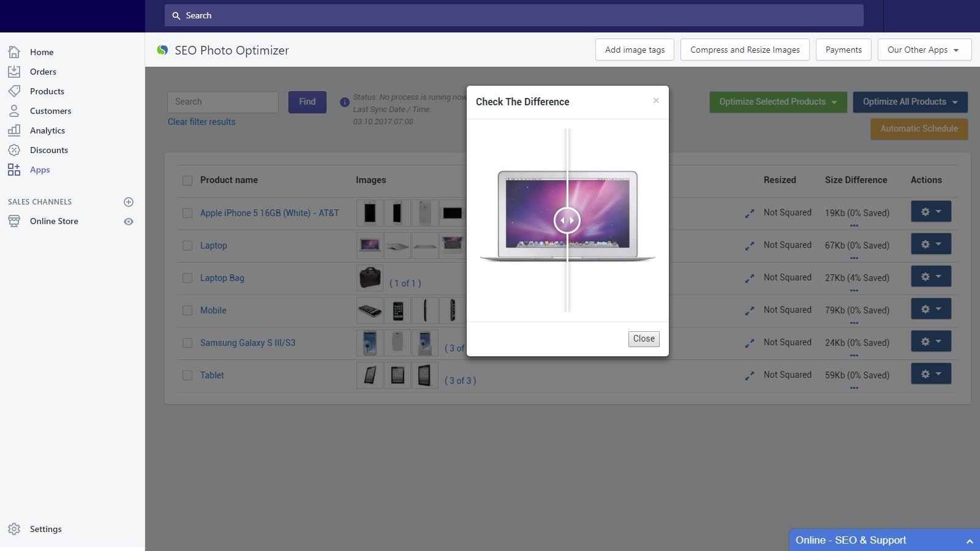Click the Orders inbox icon
980x551 pixels.
tap(14, 72)
